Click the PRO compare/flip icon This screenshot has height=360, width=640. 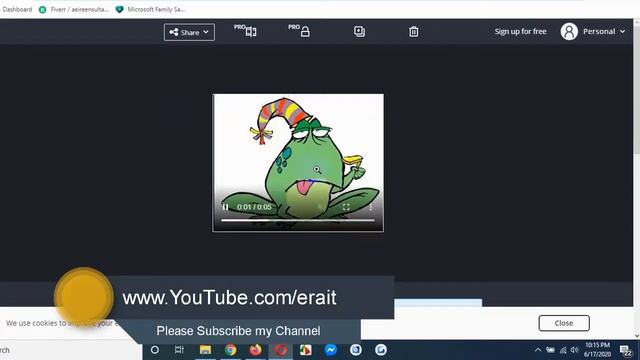tap(246, 31)
